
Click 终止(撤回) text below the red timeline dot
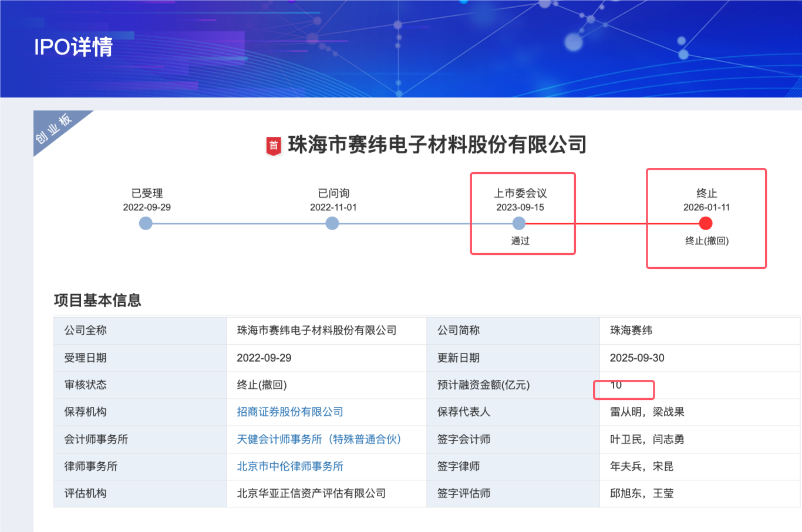(x=707, y=241)
